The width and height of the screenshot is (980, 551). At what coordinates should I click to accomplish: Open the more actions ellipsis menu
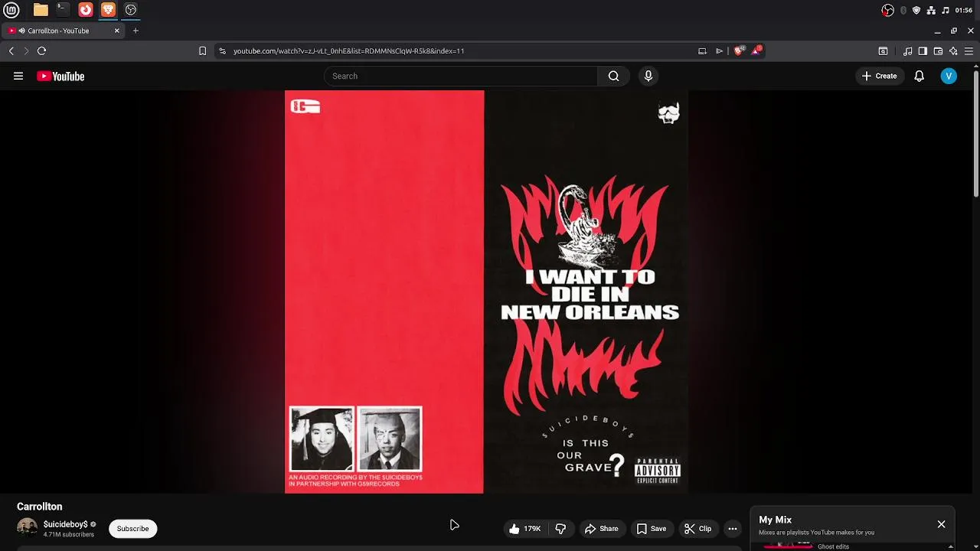[733, 529]
